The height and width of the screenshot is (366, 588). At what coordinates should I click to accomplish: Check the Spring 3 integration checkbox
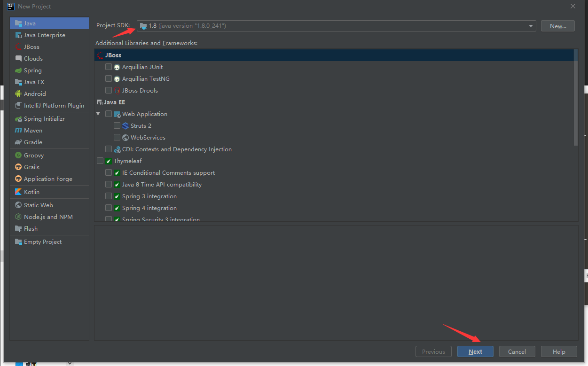[x=109, y=196]
